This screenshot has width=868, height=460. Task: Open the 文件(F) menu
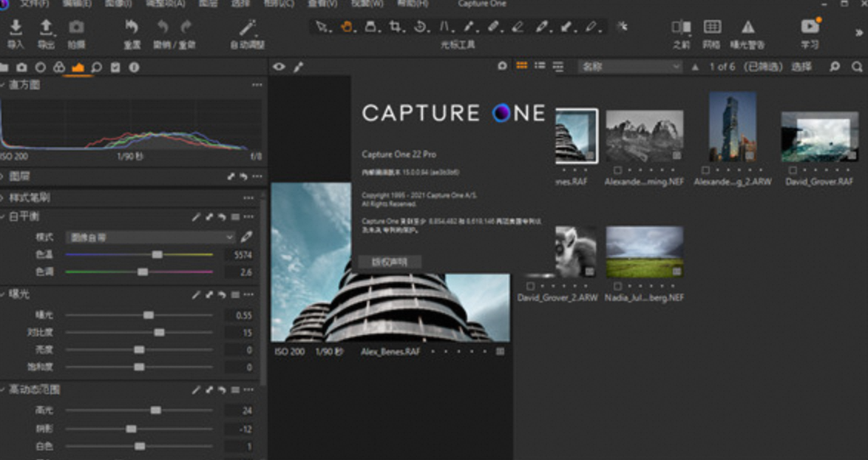coord(34,4)
